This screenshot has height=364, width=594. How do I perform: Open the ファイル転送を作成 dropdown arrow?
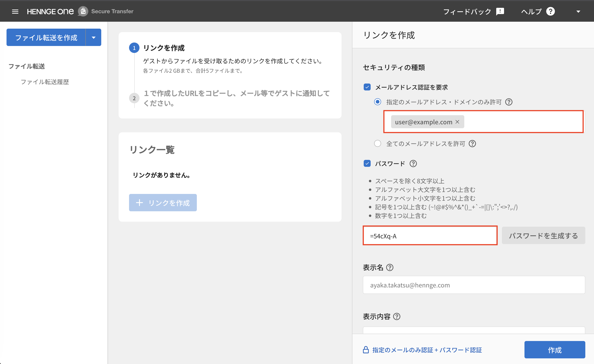[94, 37]
